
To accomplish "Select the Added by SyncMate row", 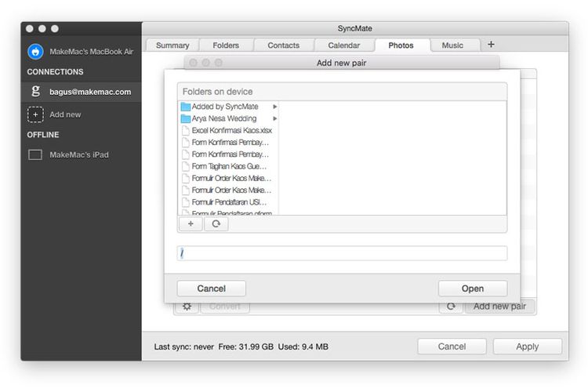I will coord(229,107).
